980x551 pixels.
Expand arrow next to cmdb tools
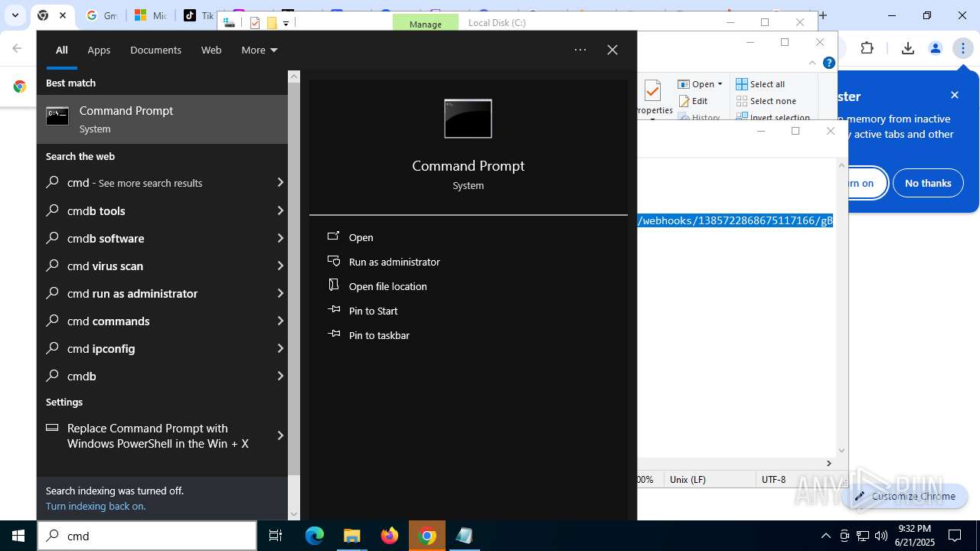coord(280,210)
